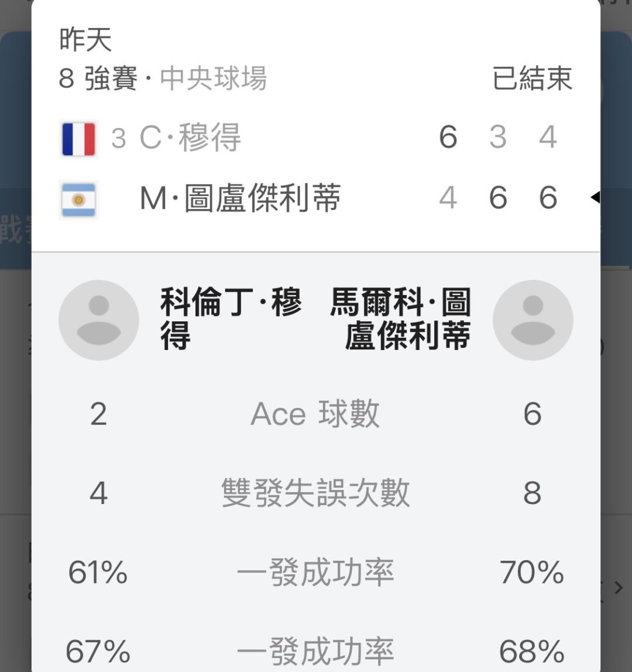Click the France flag icon
This screenshot has height=672, width=632.
click(78, 139)
